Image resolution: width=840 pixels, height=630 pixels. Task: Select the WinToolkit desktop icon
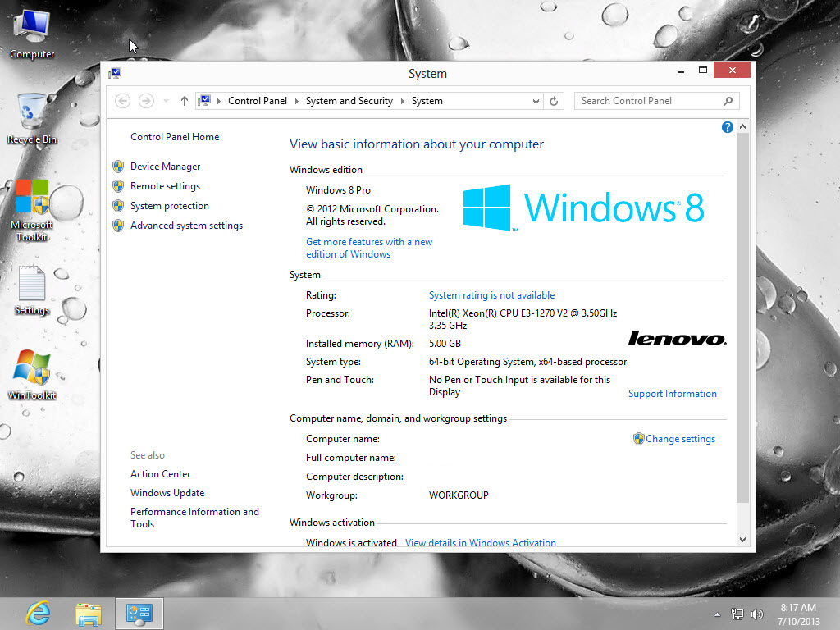[x=32, y=375]
